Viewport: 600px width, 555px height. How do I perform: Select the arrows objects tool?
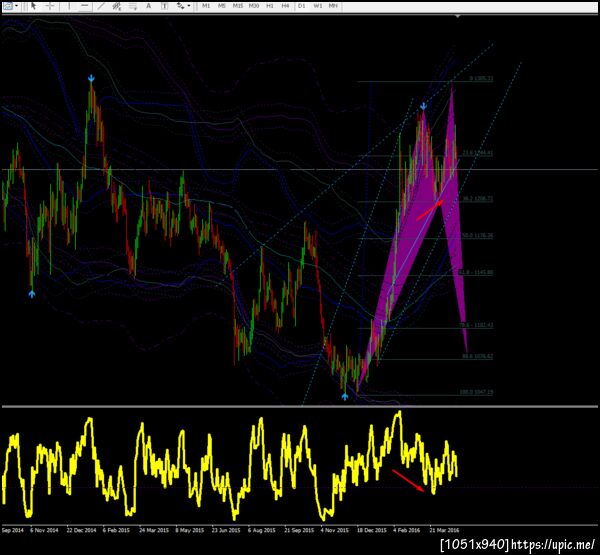click(180, 6)
